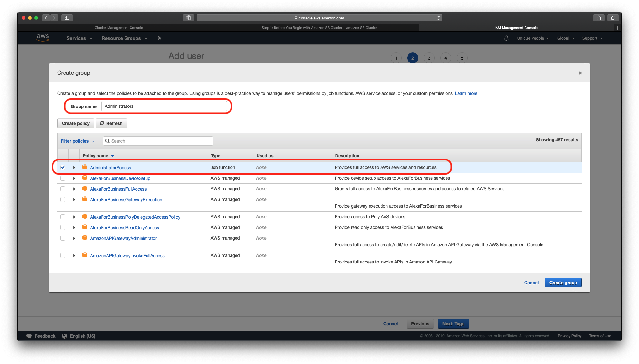Click the globe language icon in footer
639x364 pixels.
64,336
